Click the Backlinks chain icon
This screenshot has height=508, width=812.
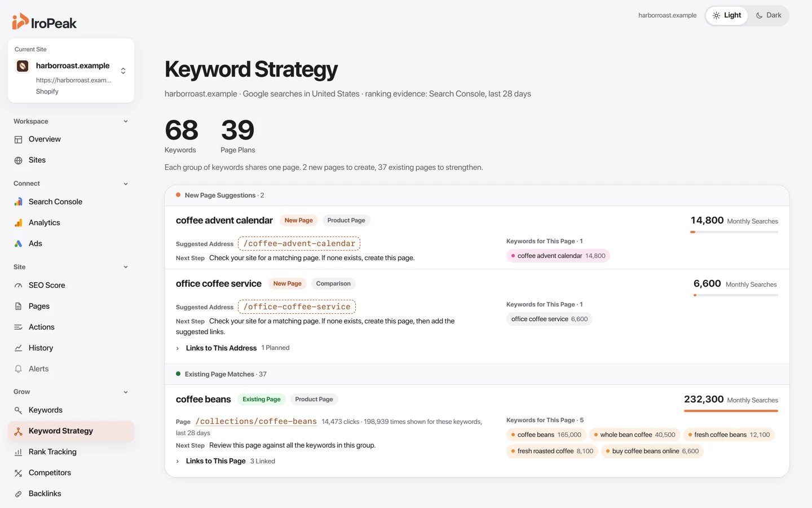pos(18,494)
